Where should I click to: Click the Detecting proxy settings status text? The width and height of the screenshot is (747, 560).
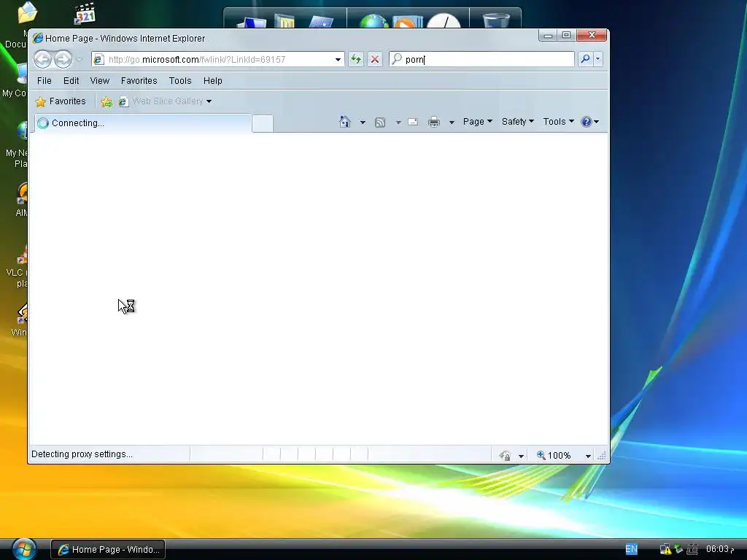(82, 454)
